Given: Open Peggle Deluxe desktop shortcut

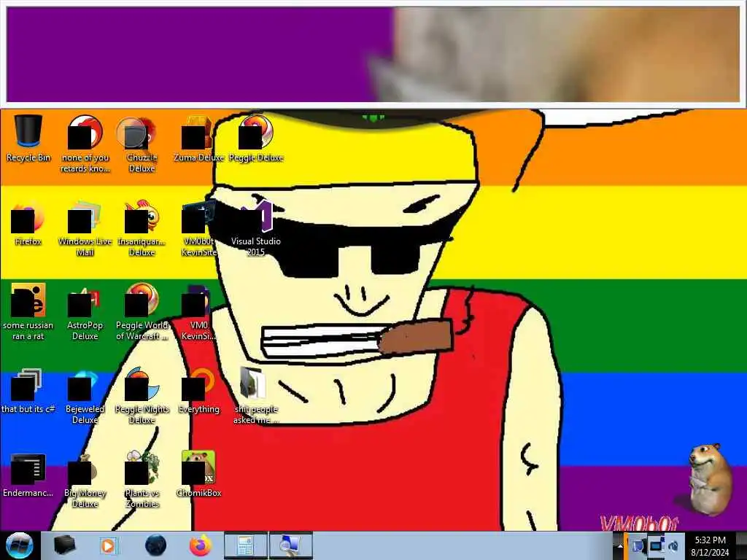Looking at the screenshot, I should tap(256, 138).
